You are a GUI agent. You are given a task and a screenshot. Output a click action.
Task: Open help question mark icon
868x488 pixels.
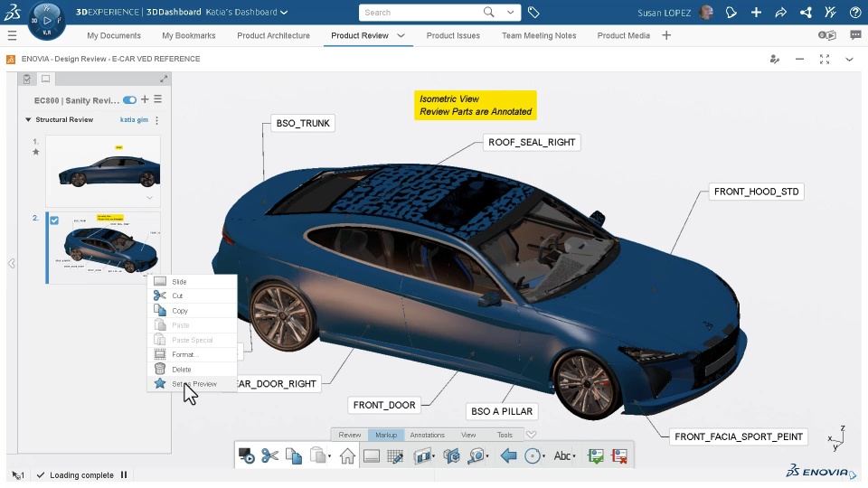855,12
